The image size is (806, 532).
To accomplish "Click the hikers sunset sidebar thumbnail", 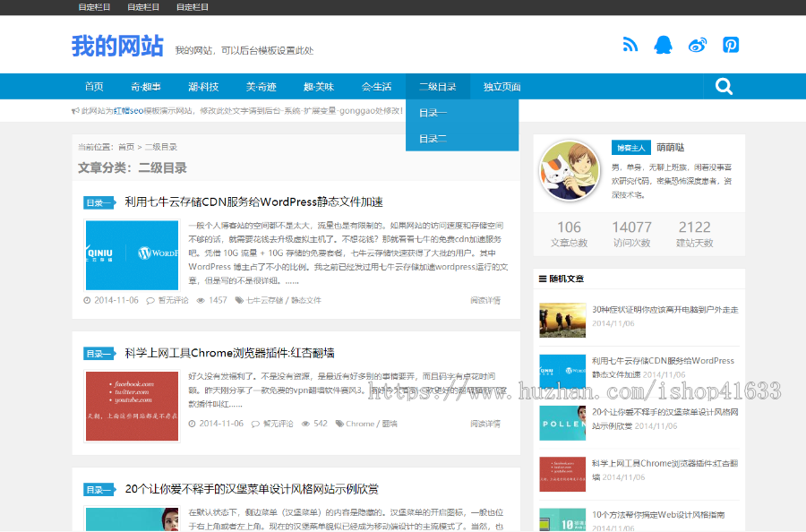I will [562, 321].
